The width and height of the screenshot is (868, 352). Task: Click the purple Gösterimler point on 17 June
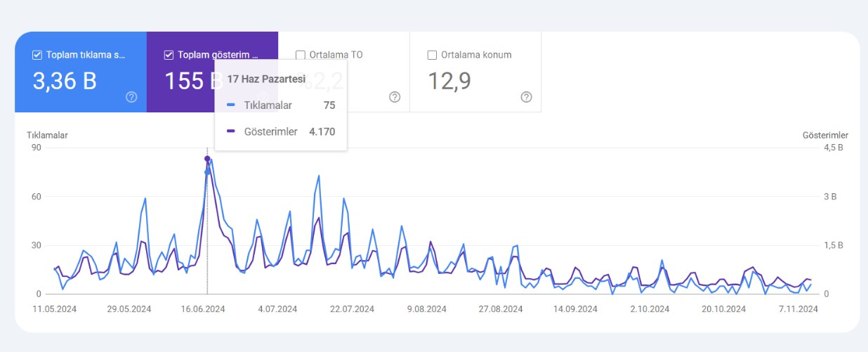click(x=207, y=159)
